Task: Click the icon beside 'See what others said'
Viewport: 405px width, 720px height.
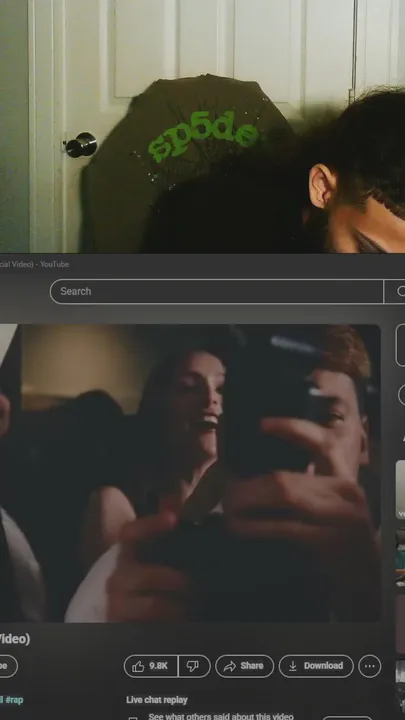Action: pyautogui.click(x=133, y=718)
